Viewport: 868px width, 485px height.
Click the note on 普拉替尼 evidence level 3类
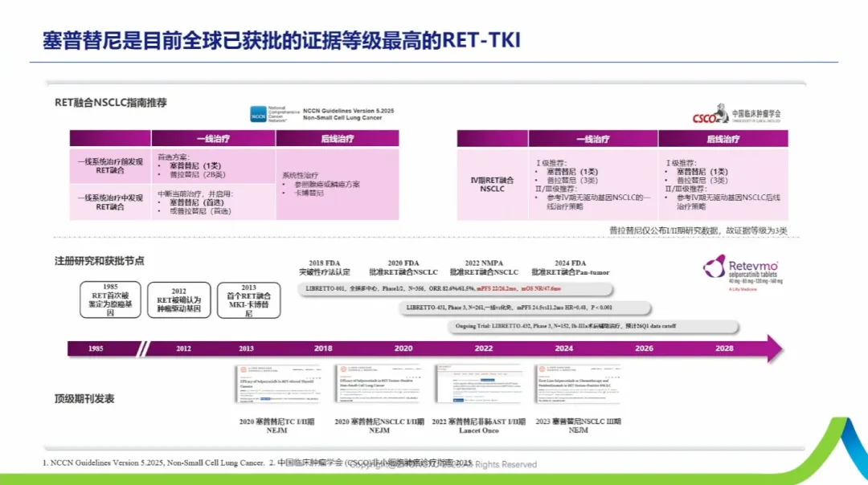click(x=698, y=230)
